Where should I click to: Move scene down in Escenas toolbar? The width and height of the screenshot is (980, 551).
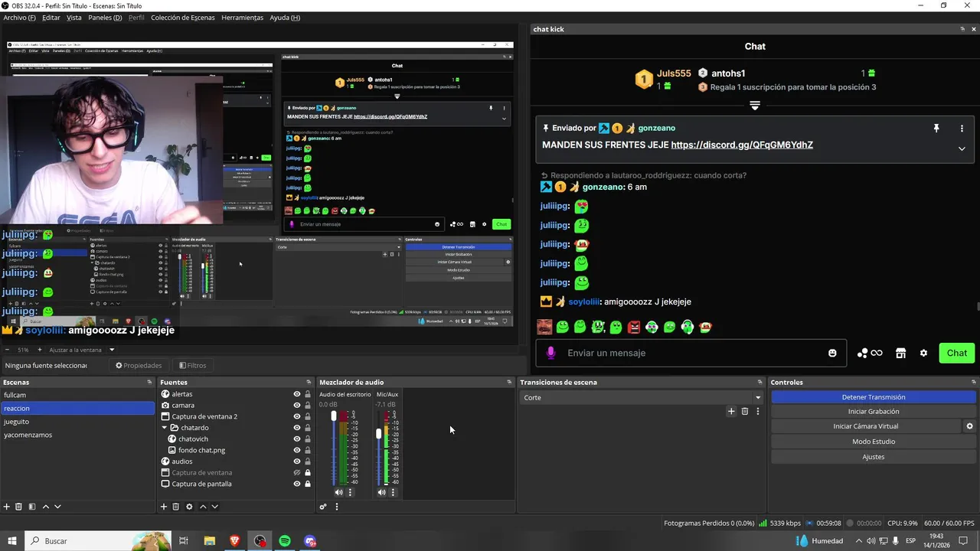(57, 507)
